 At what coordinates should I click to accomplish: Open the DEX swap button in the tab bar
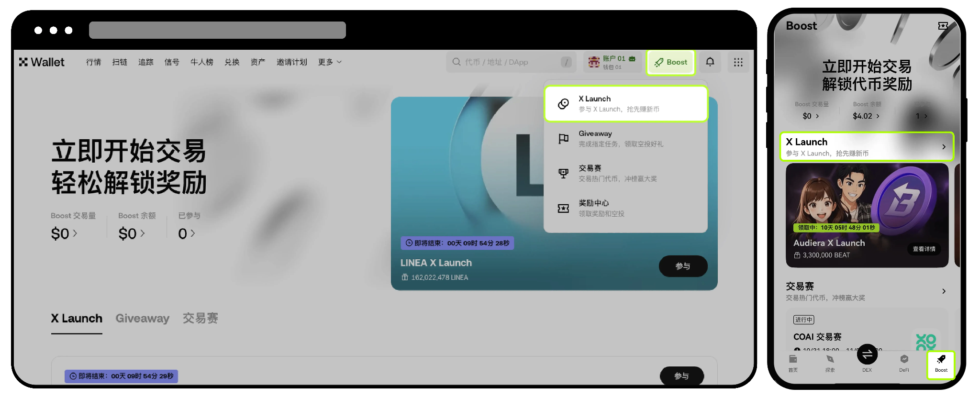[867, 355]
